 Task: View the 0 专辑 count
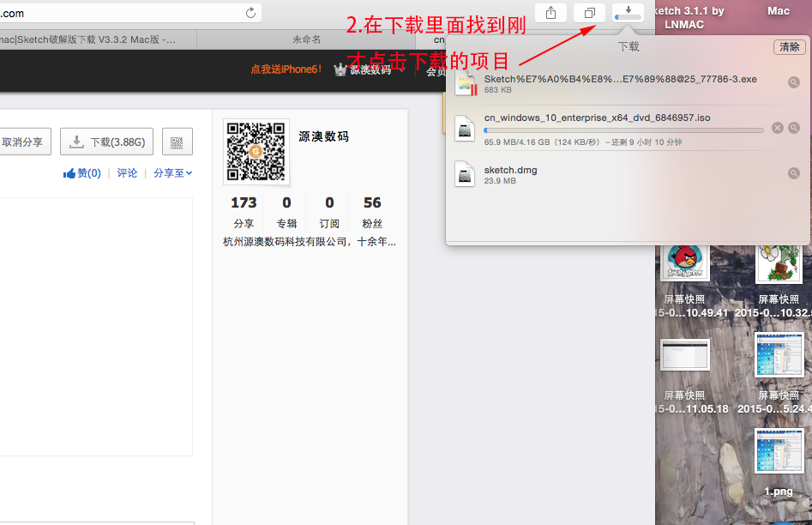coord(286,212)
